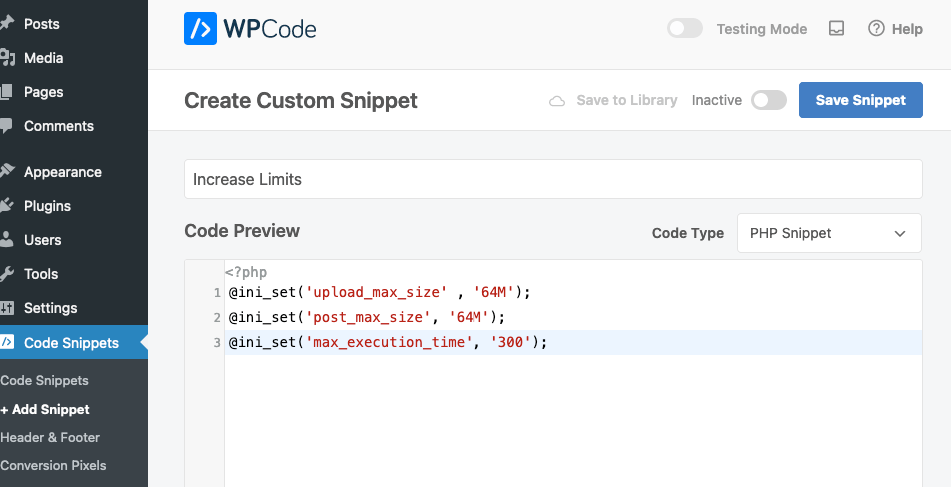Open the Code Type dropdown
The image size is (951, 487).
tap(829, 233)
